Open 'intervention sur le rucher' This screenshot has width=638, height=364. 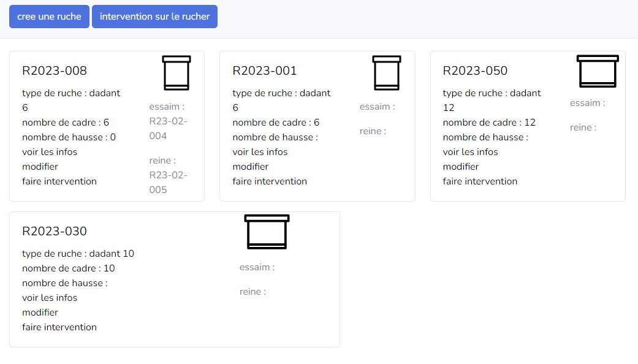coord(154,17)
